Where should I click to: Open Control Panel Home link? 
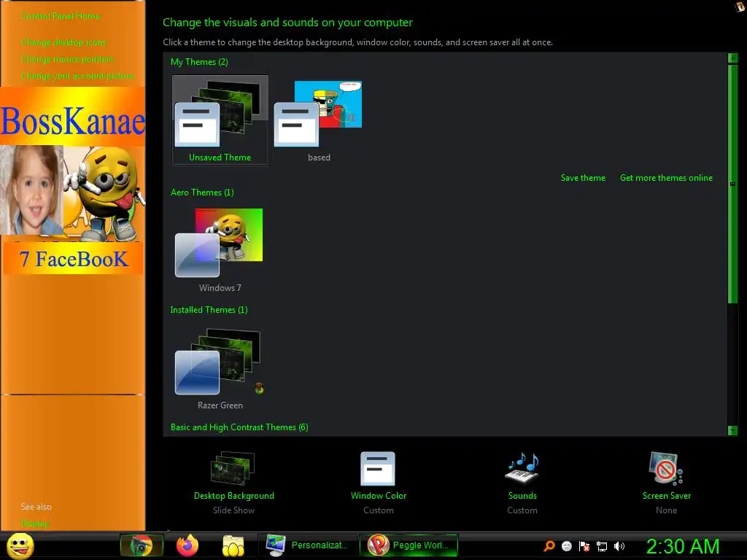61,16
